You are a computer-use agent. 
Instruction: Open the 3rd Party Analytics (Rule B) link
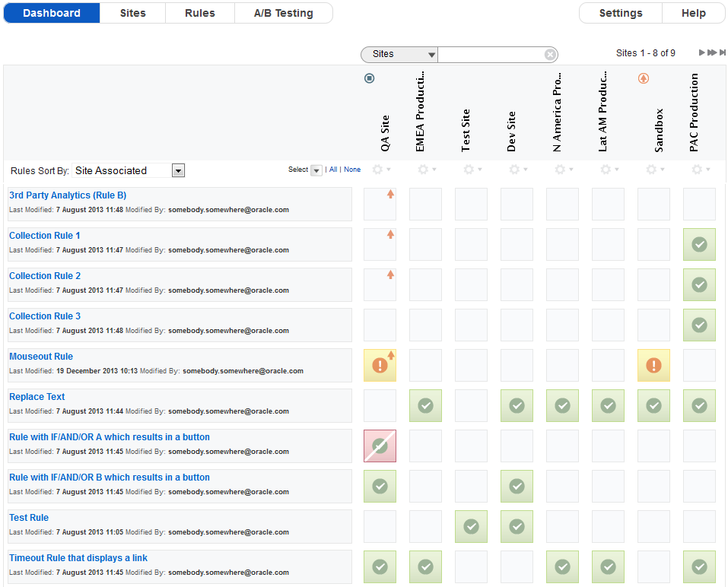click(x=68, y=195)
